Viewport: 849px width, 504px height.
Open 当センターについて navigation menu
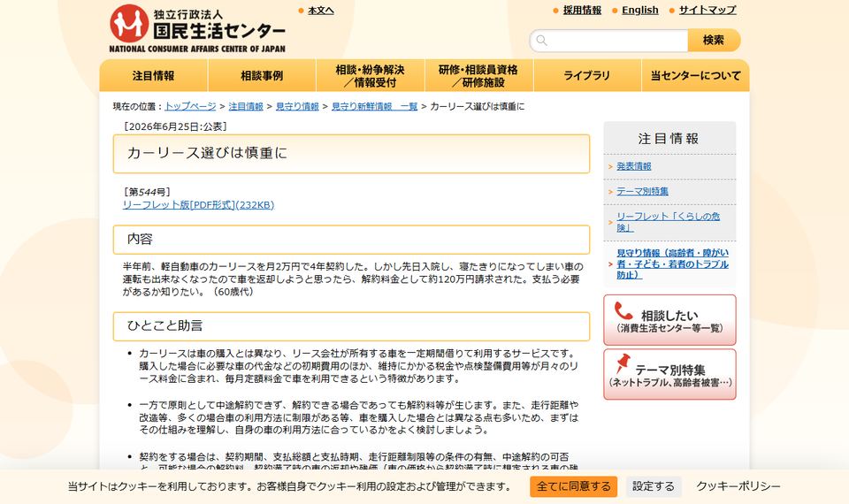pos(695,76)
